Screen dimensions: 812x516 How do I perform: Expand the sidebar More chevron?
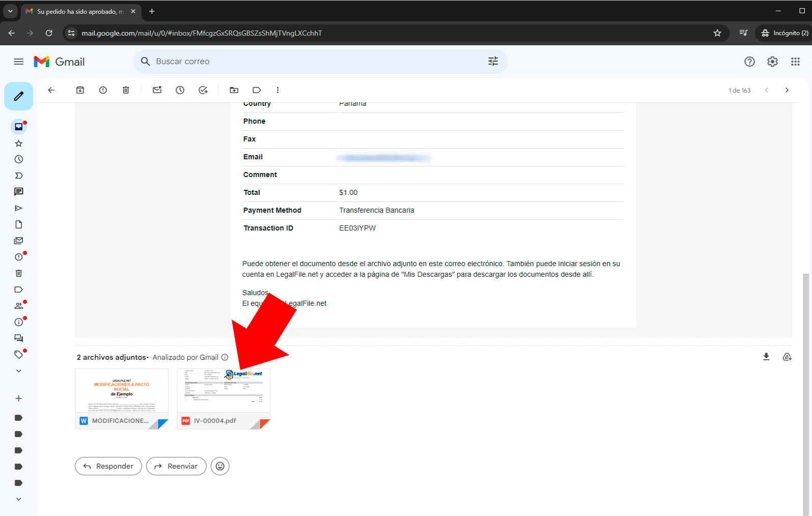pos(19,371)
